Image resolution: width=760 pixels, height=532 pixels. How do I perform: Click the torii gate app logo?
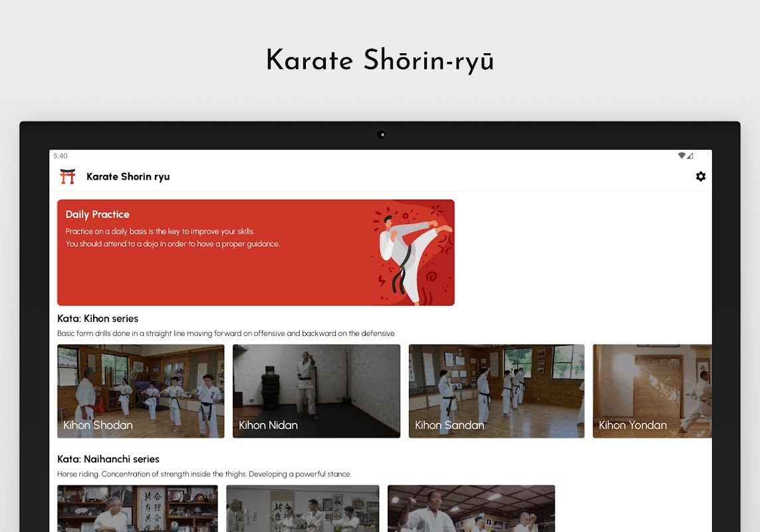(x=68, y=176)
